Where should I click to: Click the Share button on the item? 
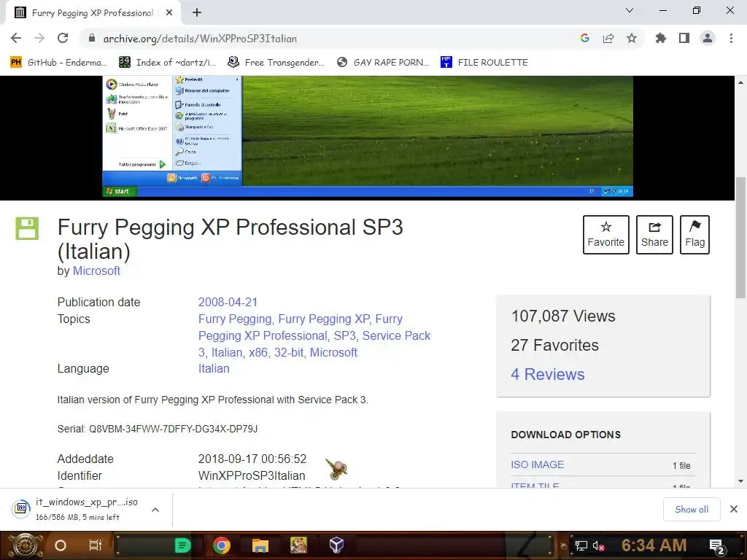pyautogui.click(x=654, y=235)
